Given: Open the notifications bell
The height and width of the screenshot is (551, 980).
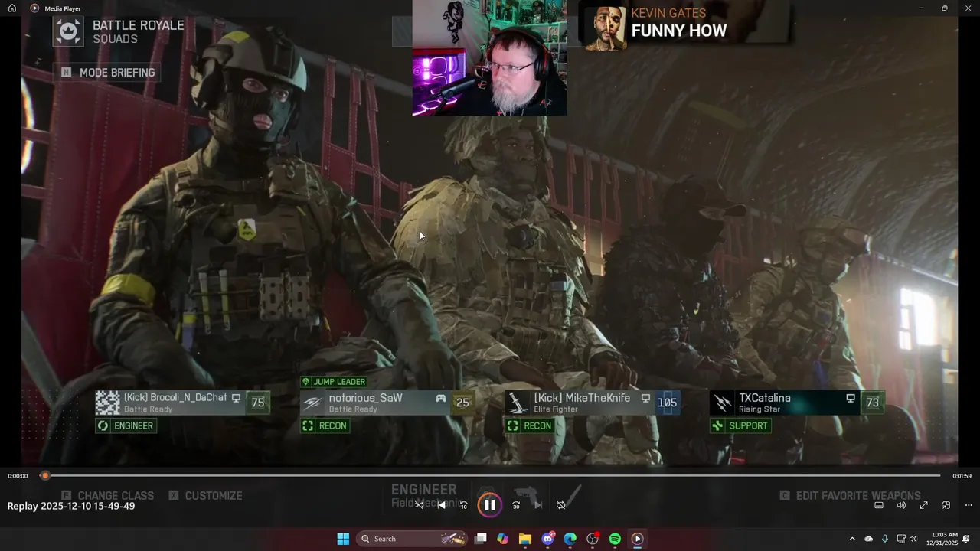Looking at the screenshot, I should click(x=966, y=539).
